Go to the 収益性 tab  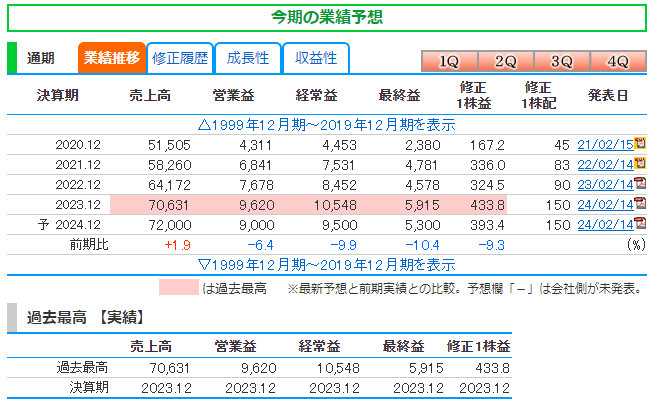coord(315,58)
